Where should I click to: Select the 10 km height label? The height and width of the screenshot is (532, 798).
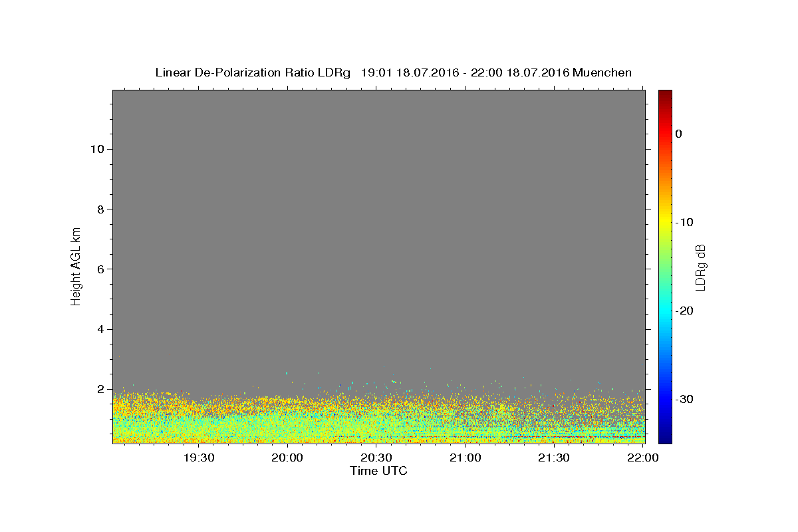click(x=96, y=149)
